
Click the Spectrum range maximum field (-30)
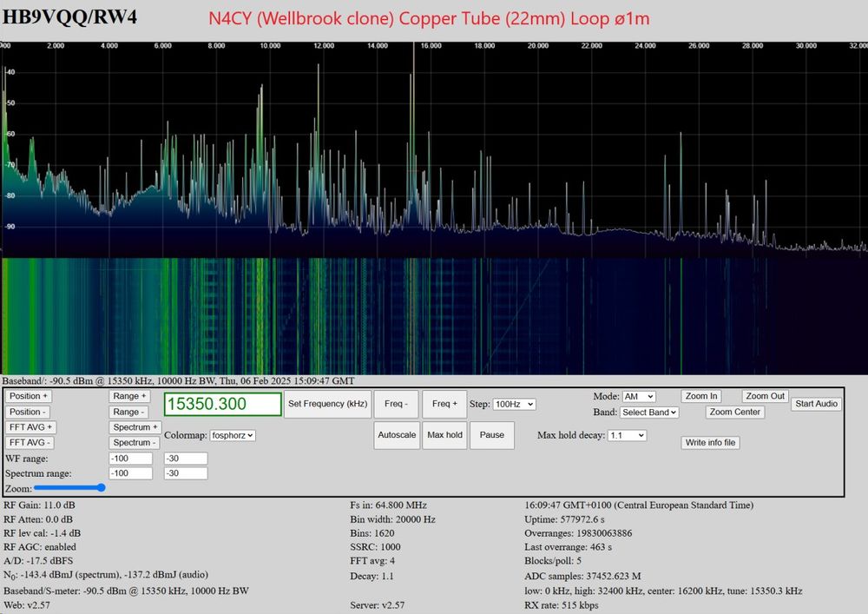click(186, 473)
